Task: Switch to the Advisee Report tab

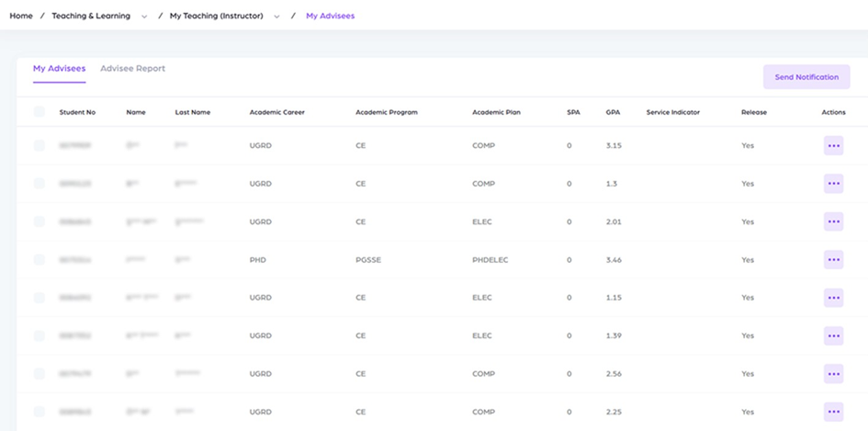Action: pyautogui.click(x=132, y=69)
